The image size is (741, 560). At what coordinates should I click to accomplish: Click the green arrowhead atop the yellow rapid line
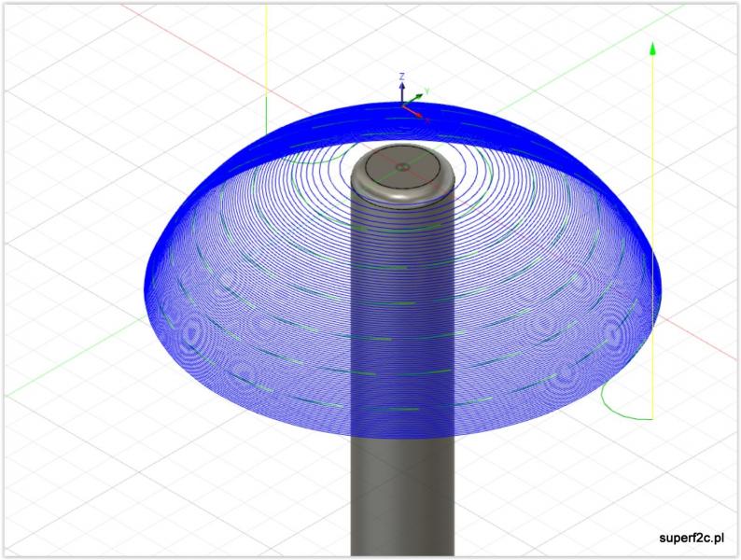(652, 49)
